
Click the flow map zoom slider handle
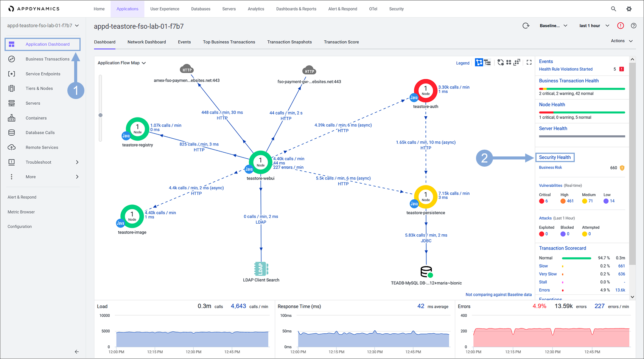click(100, 115)
